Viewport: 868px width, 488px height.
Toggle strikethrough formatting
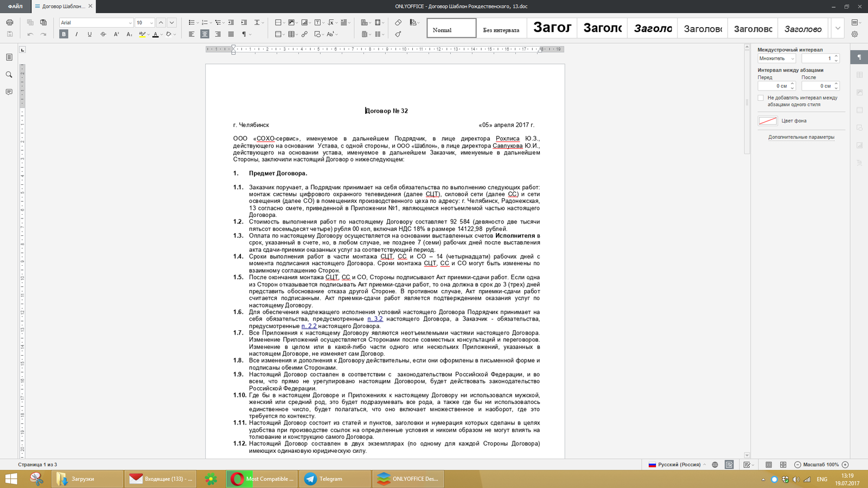click(x=103, y=34)
